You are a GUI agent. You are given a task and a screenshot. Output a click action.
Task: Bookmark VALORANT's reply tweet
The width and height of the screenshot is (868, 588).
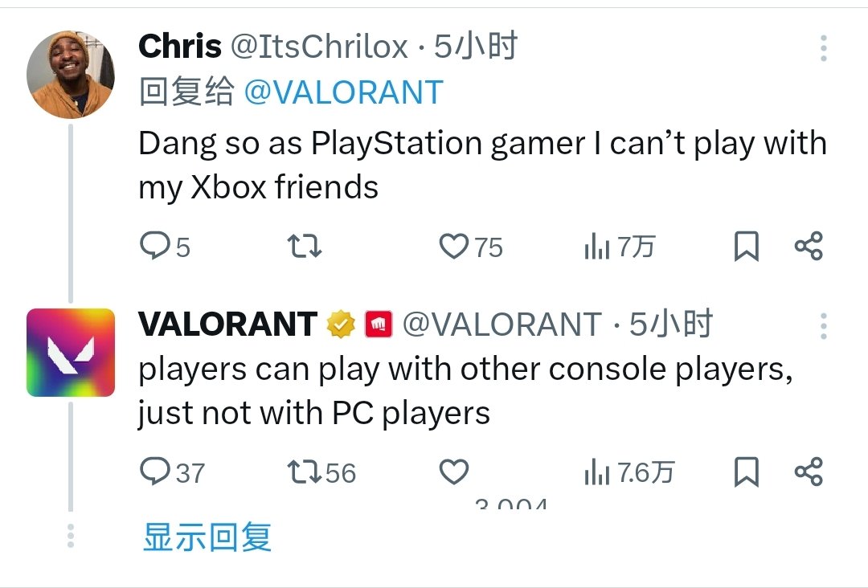[747, 472]
